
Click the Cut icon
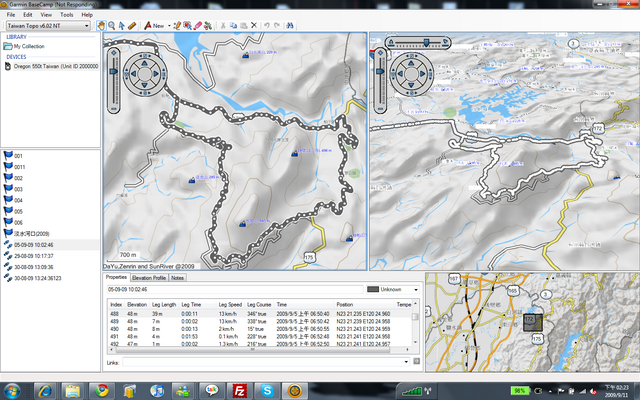223,26
